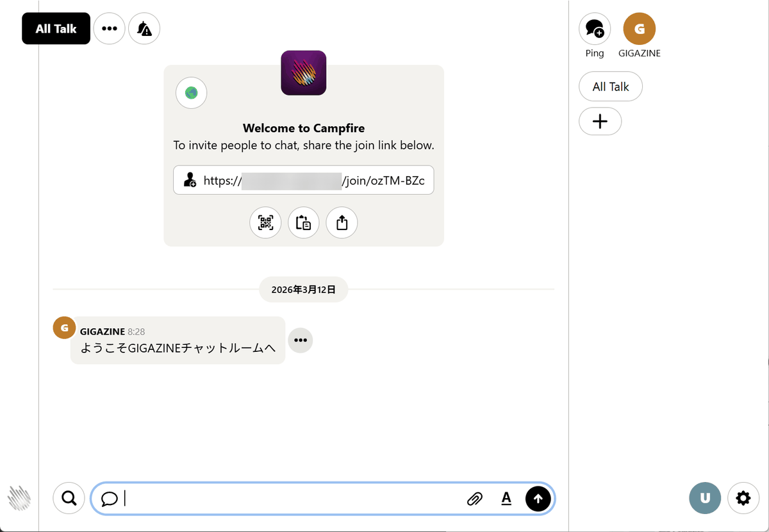Viewport: 769px width, 532px height.
Task: Open settings gear in bottom right
Action: [743, 498]
